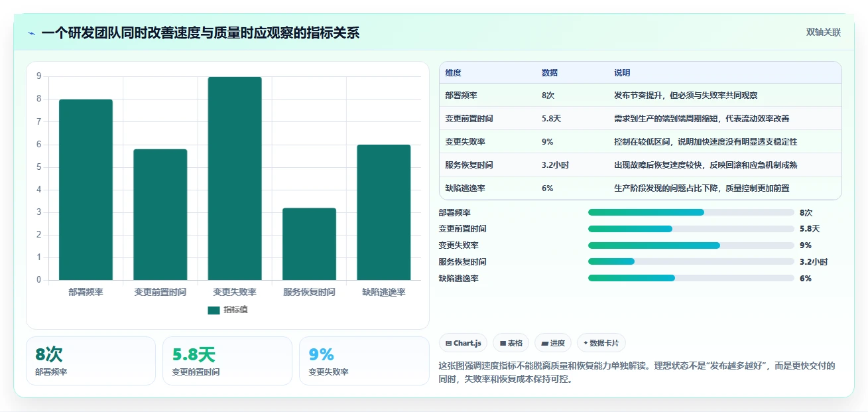This screenshot has height=412, width=868.
Task: Click the 进度 tag chip
Action: tap(553, 343)
